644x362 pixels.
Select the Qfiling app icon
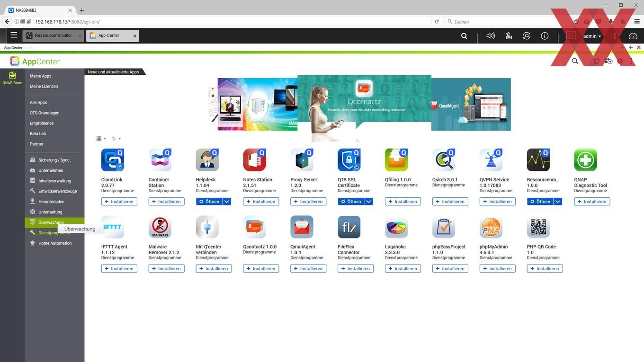(397, 160)
